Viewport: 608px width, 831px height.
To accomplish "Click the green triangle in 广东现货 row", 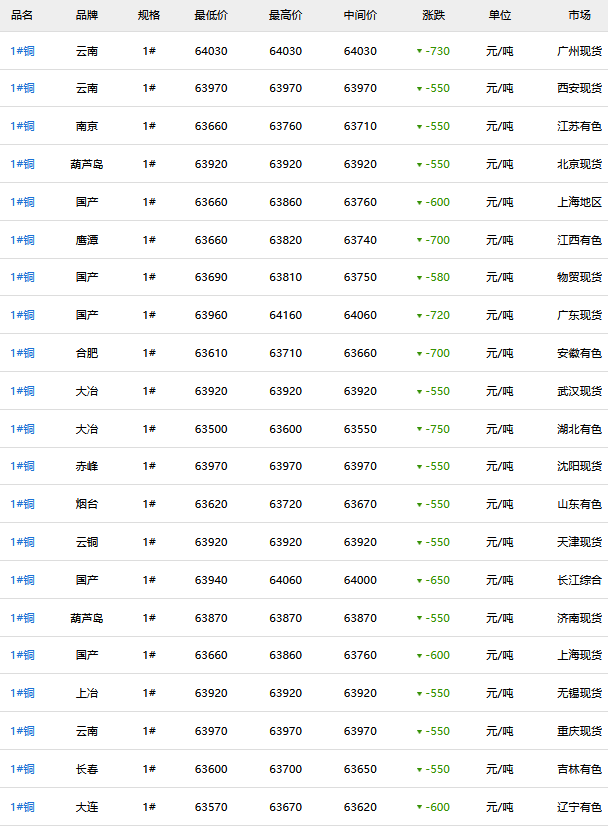I will (x=419, y=316).
